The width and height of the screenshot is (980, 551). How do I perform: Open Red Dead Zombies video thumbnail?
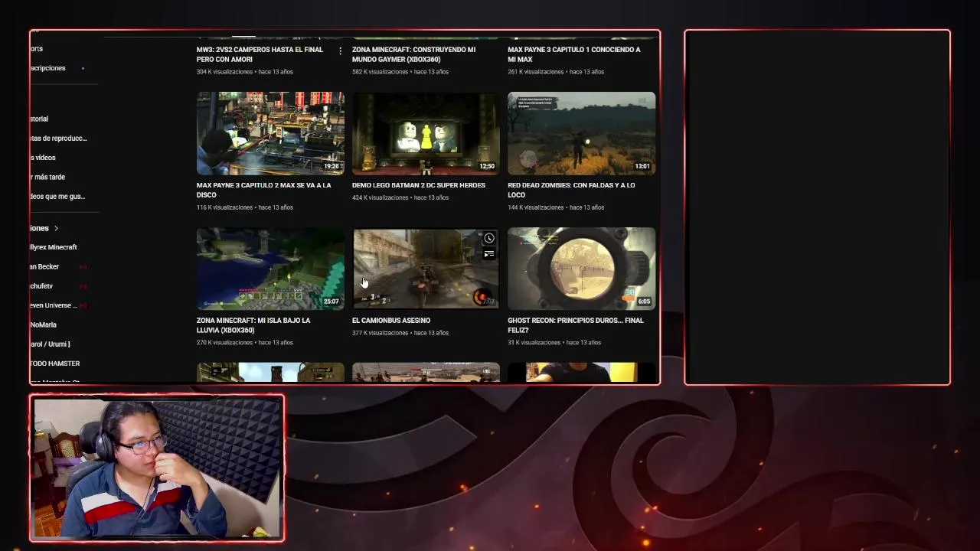pyautogui.click(x=581, y=134)
